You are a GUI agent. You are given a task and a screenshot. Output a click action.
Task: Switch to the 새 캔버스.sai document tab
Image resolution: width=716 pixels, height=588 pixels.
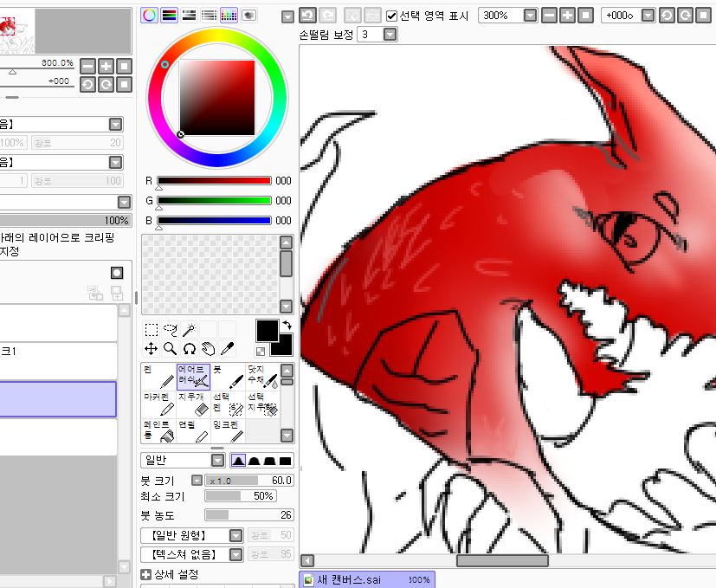(x=349, y=579)
